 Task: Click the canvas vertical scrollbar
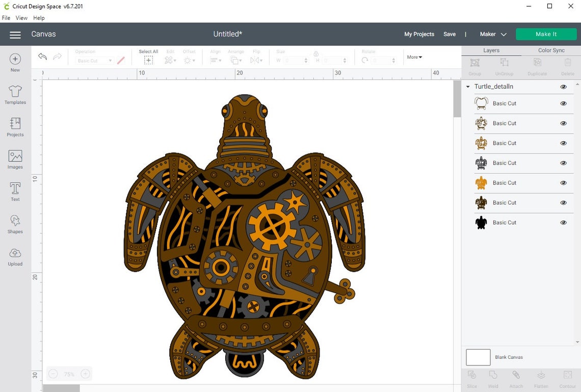pos(457,99)
